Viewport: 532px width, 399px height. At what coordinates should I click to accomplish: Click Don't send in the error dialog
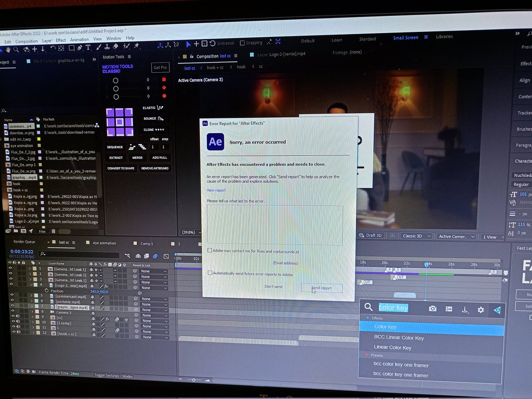pos(273,286)
